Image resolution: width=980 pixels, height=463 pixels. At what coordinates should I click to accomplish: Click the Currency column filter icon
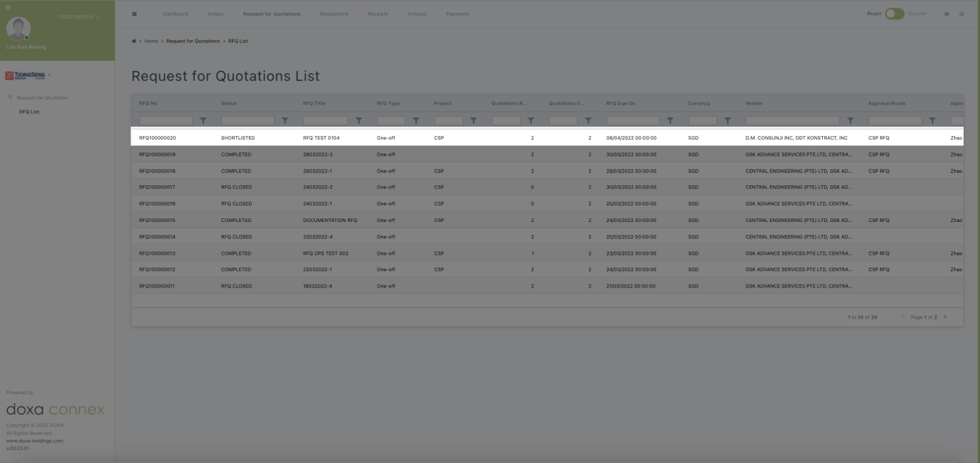pyautogui.click(x=727, y=121)
